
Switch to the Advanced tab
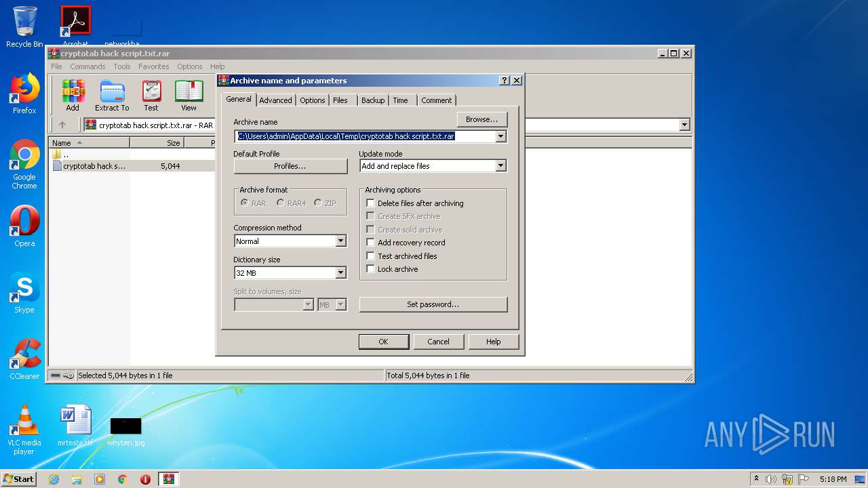coord(275,100)
